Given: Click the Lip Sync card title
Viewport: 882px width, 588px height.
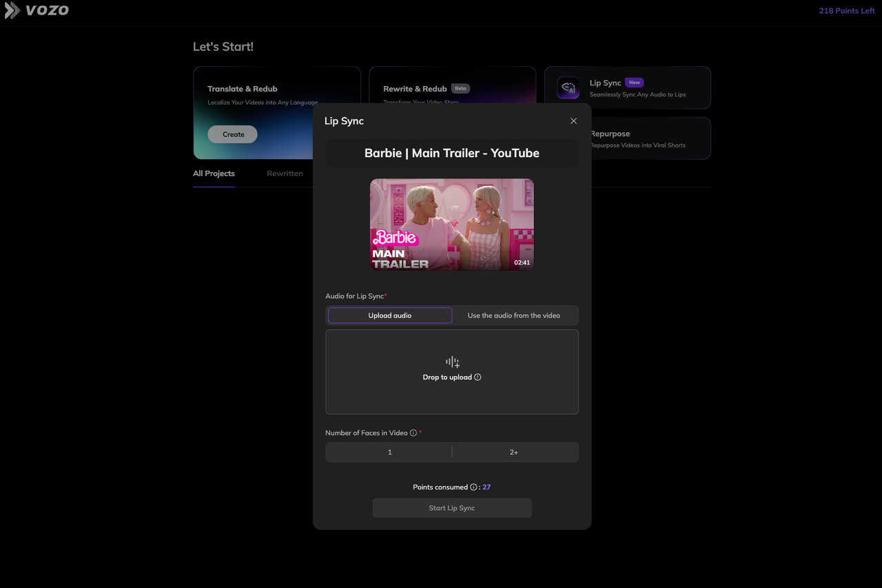Looking at the screenshot, I should pos(605,83).
